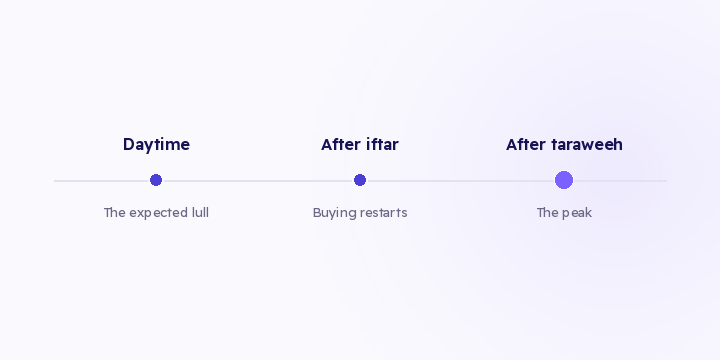Click "The peak" caption text
The image size is (720, 360).
tap(564, 213)
